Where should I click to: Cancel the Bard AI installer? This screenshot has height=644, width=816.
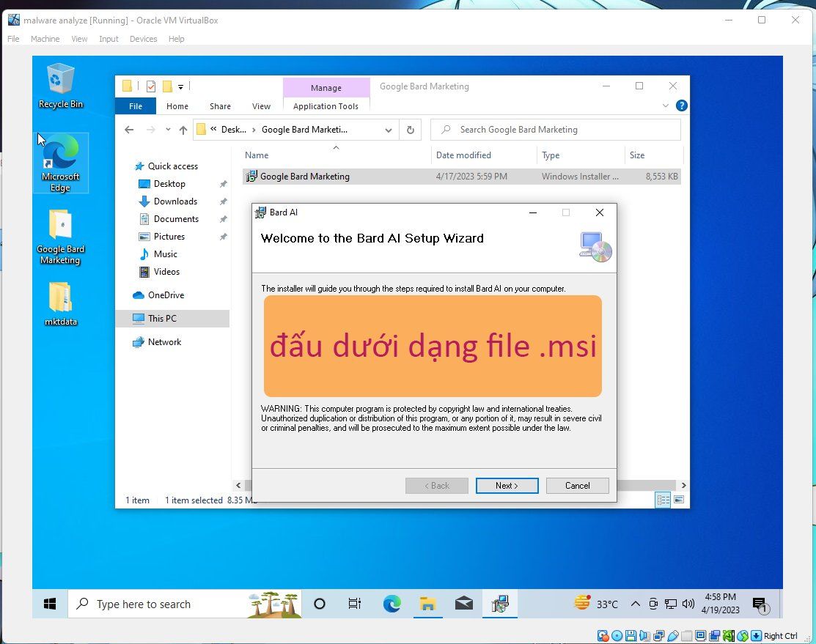pos(577,486)
